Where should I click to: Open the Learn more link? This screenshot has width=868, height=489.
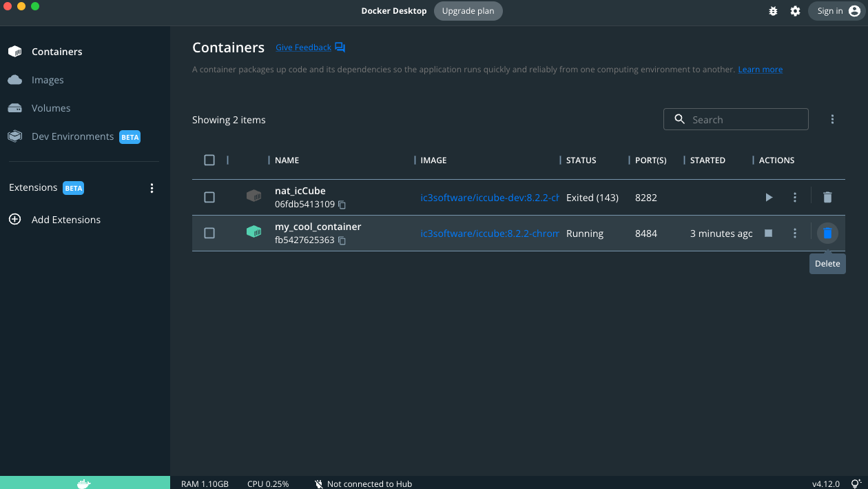click(761, 70)
